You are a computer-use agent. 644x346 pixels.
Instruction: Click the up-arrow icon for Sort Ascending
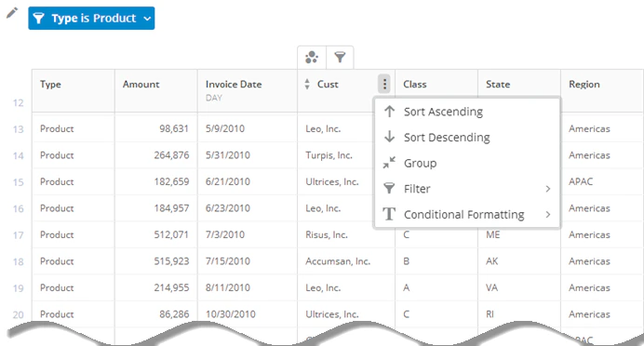tap(389, 112)
